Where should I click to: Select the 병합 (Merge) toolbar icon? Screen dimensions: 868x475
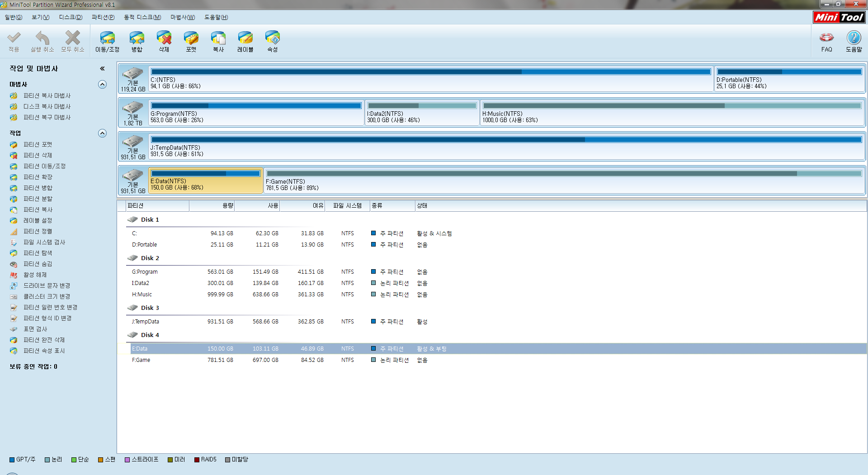pos(137,38)
